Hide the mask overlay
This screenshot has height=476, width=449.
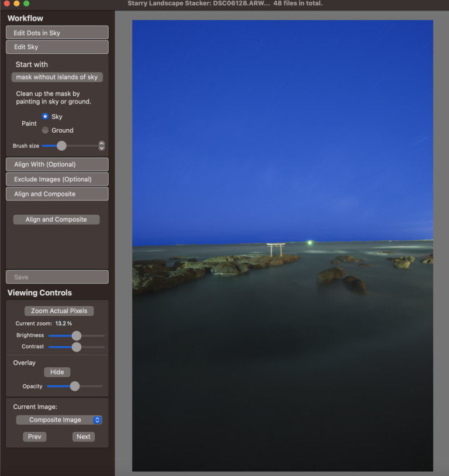(x=57, y=372)
